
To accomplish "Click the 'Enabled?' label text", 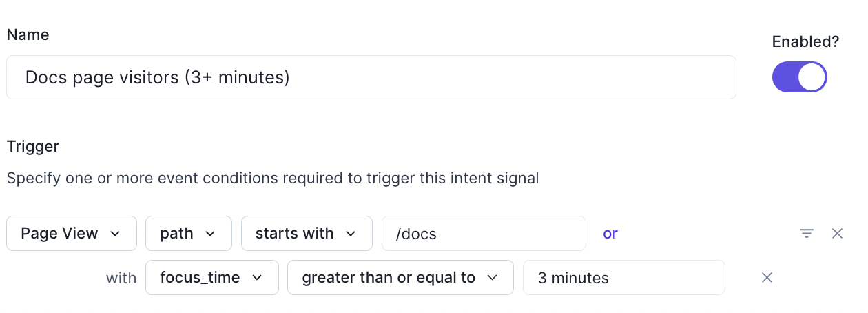I will (805, 41).
